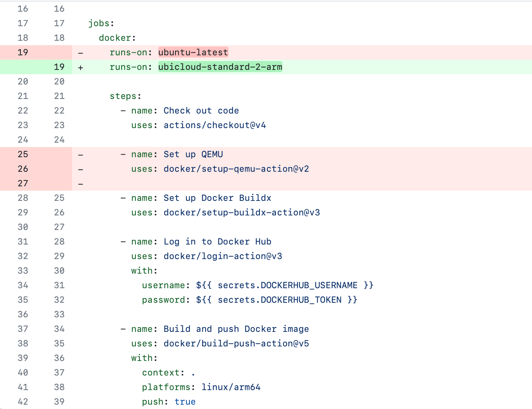532x409 pixels.
Task: Click the 'password:' key
Action: pos(166,300)
